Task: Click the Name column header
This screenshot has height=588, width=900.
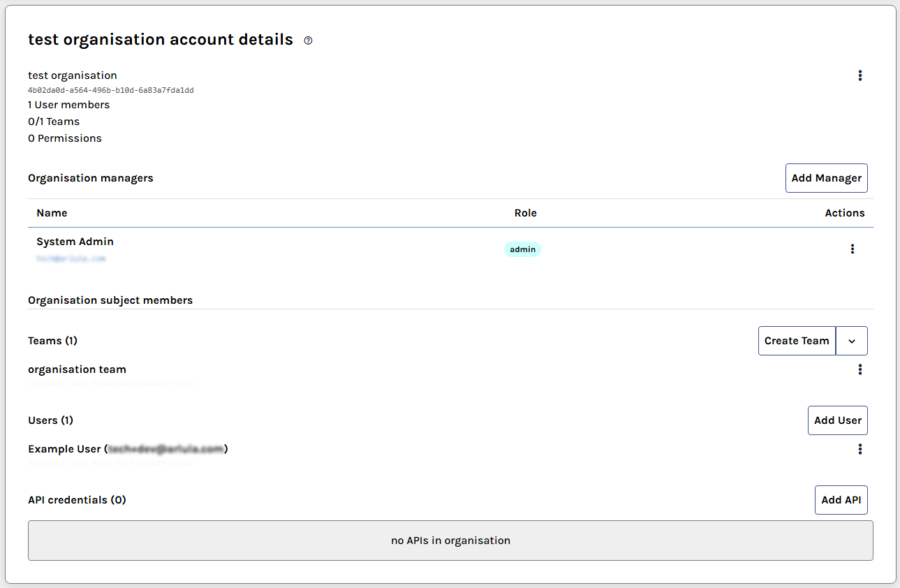Action: click(x=52, y=213)
